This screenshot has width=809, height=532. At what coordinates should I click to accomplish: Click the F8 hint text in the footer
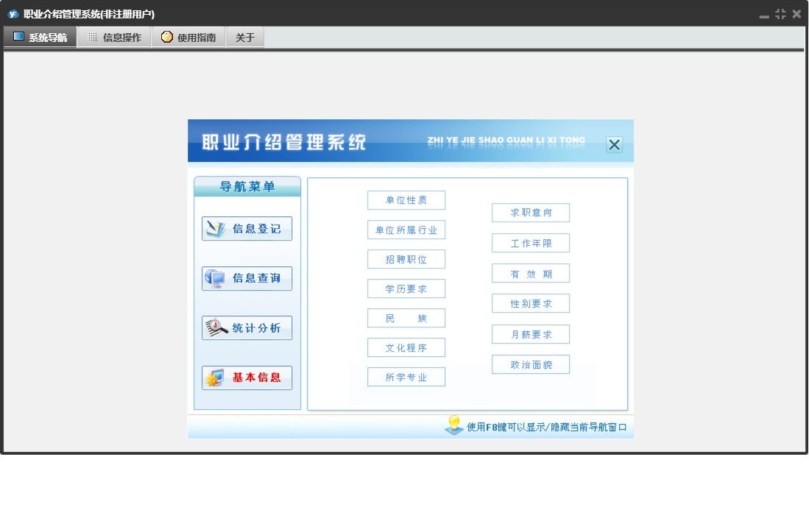pyautogui.click(x=546, y=427)
